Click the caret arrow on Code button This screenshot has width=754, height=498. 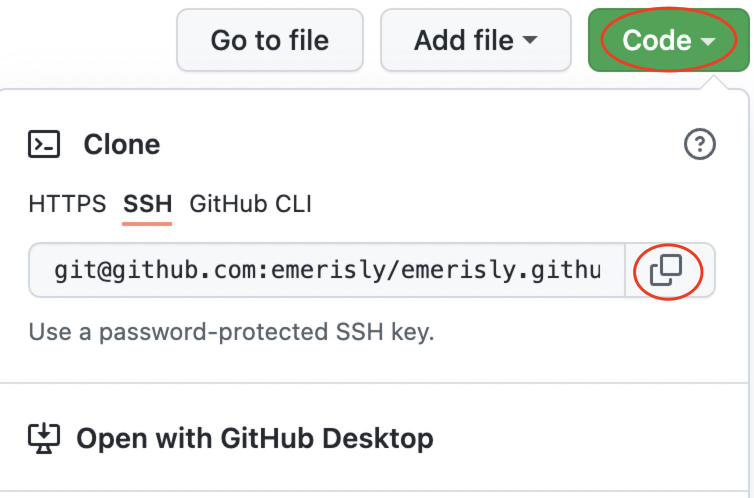708,41
